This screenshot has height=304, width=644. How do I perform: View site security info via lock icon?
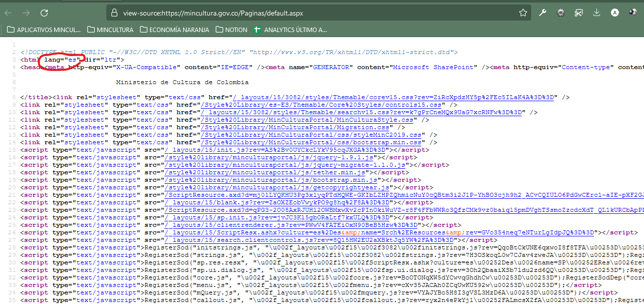[114, 13]
